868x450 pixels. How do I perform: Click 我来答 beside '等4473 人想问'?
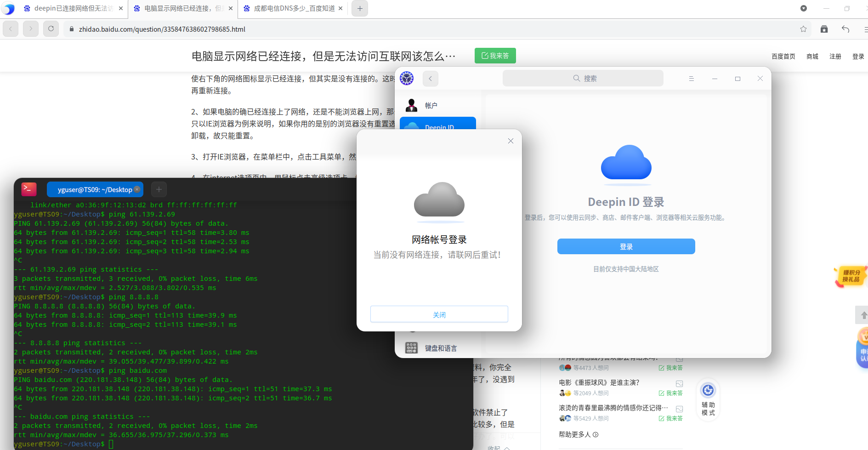[x=671, y=368]
